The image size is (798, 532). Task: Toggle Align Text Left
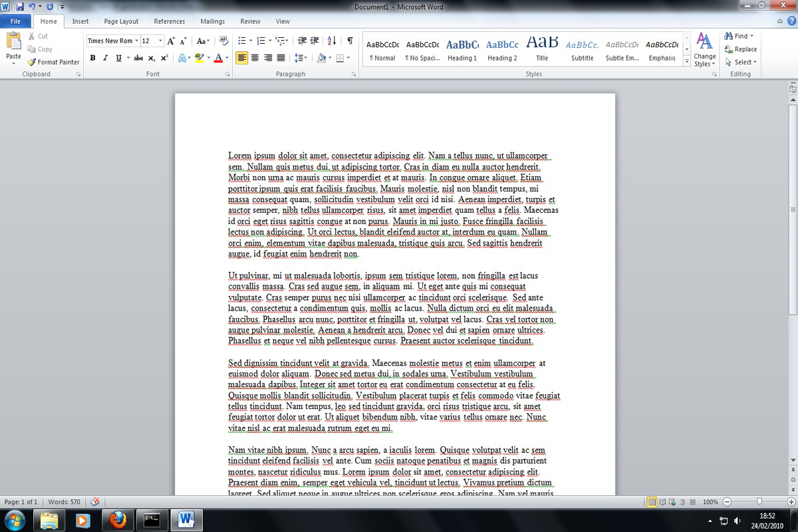tap(242, 58)
